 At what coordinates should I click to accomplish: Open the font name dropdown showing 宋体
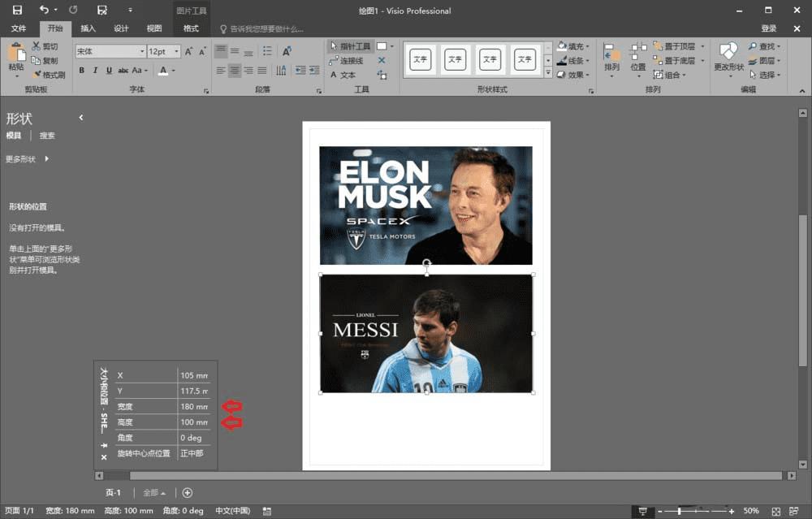point(142,51)
